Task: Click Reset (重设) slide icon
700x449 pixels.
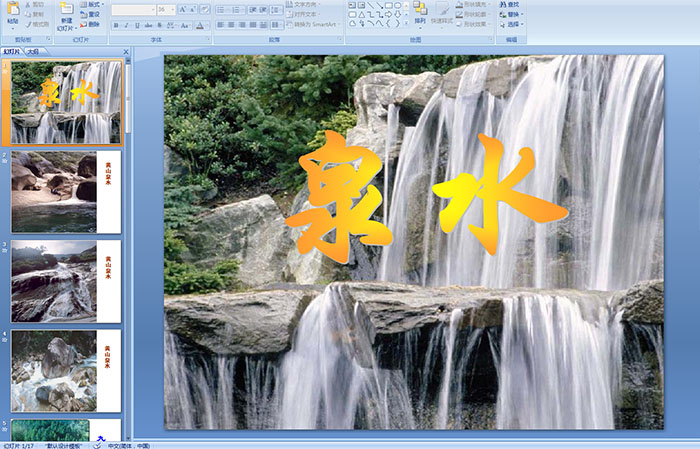Action: pos(83,14)
